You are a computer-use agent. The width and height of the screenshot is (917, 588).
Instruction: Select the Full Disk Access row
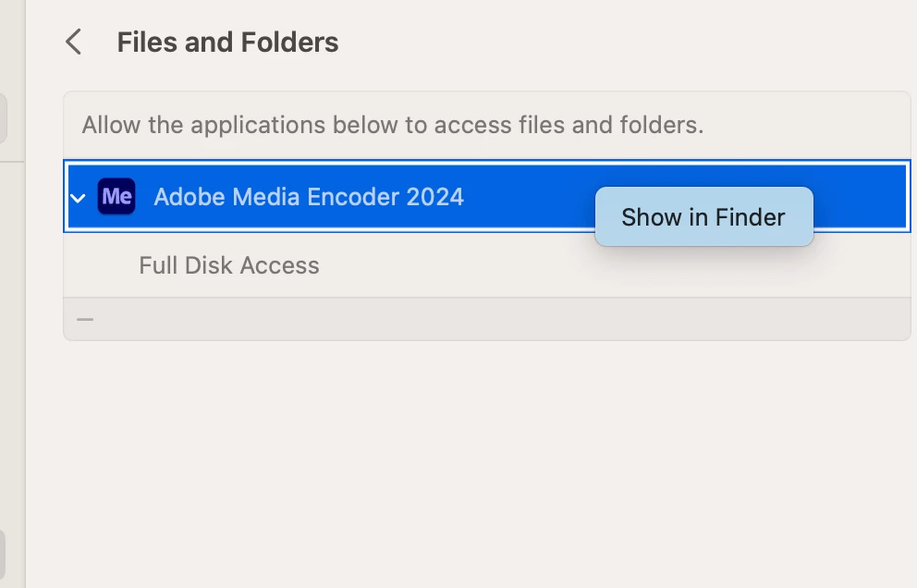coord(229,266)
